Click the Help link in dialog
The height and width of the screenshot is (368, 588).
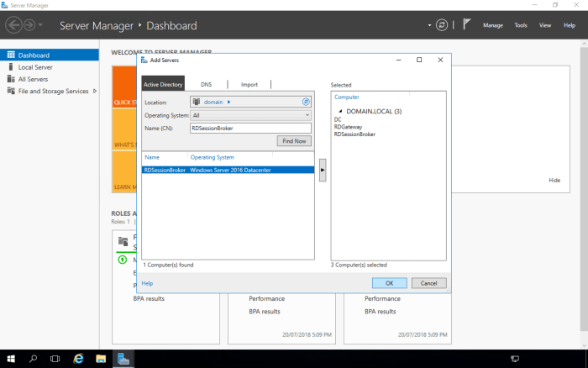147,283
